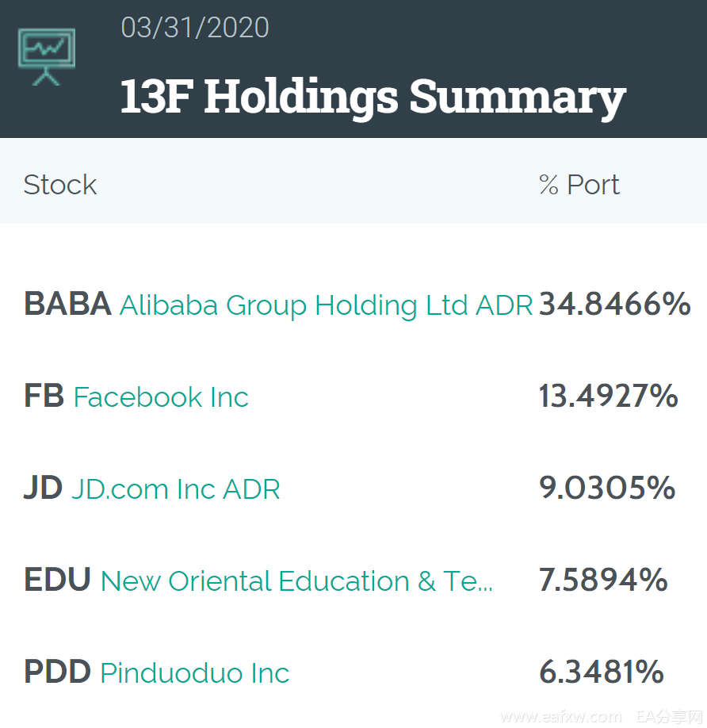Open the JD.com Inc ADR link
Screen dimensions: 707x728
176,489
